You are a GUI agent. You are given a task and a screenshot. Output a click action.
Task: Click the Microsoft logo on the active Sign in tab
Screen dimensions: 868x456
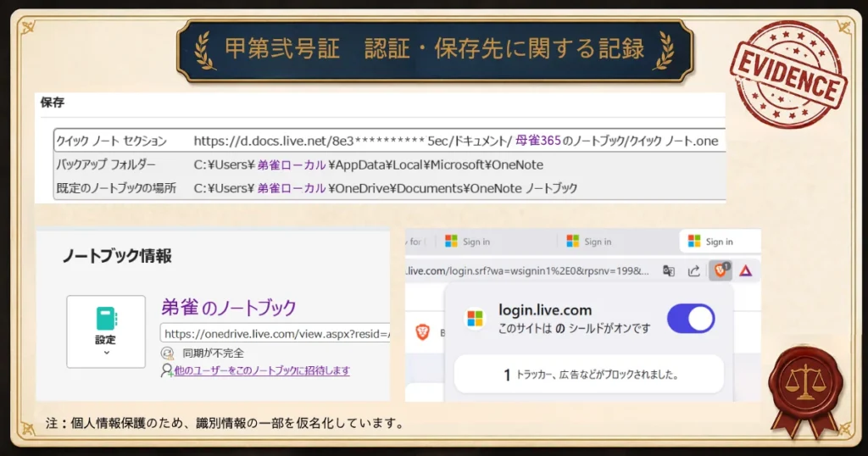tap(694, 242)
